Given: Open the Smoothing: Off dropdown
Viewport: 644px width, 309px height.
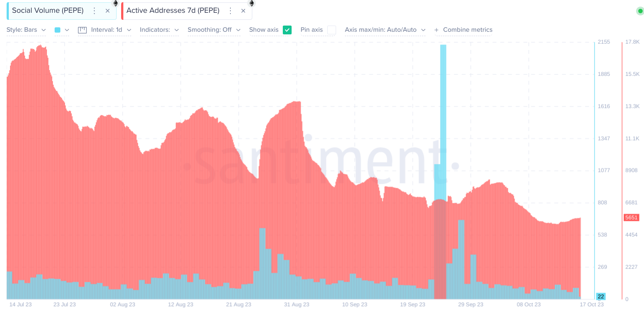Looking at the screenshot, I should click(214, 30).
